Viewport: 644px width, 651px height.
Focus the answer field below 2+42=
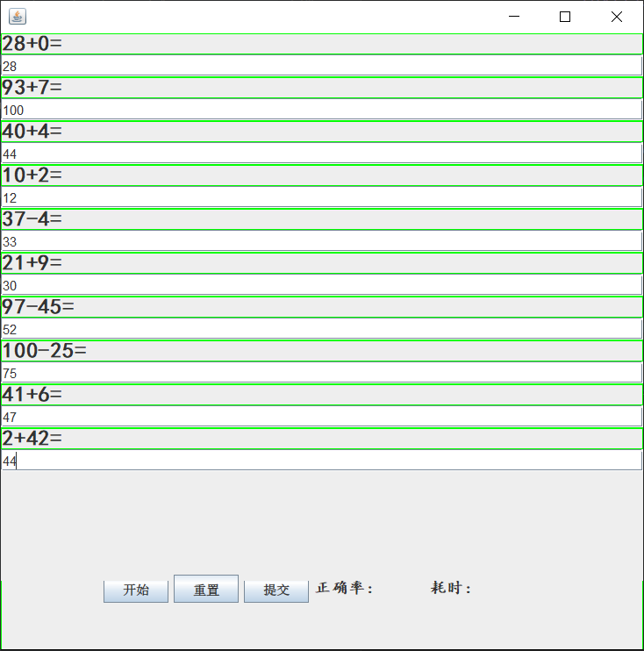coord(322,461)
